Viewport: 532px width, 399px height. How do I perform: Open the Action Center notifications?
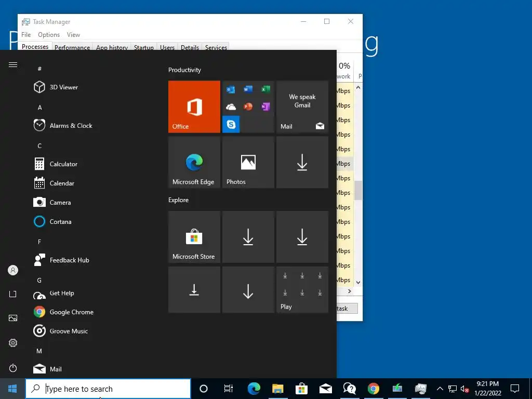pyautogui.click(x=515, y=389)
